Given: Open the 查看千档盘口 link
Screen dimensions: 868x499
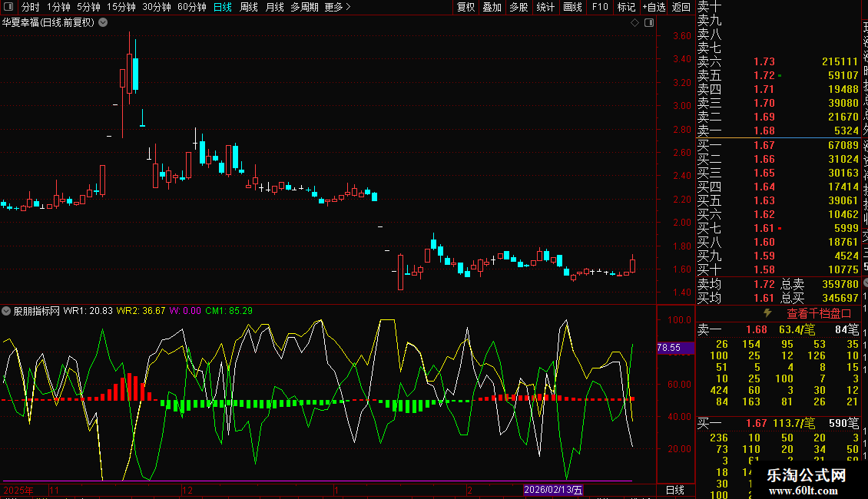Looking at the screenshot, I should (819, 313).
